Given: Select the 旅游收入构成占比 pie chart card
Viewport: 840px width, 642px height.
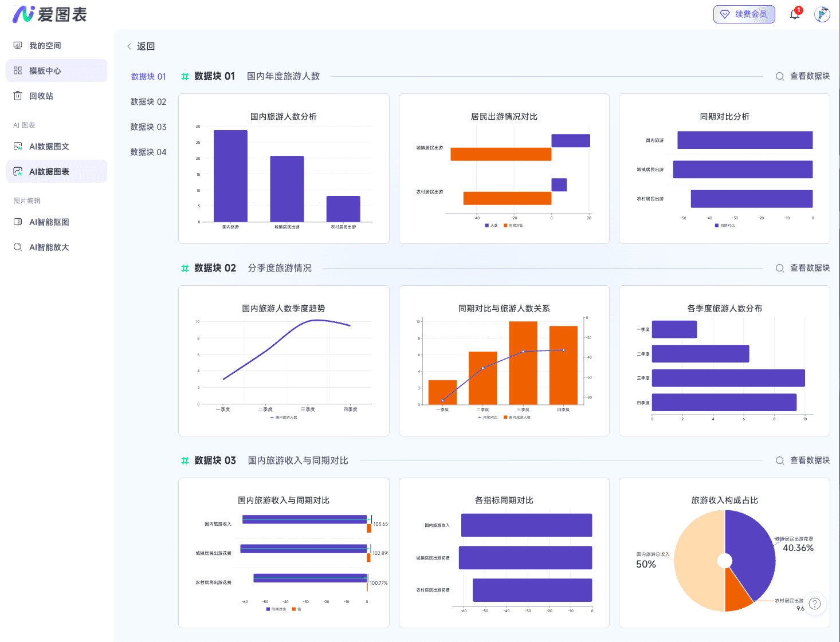Looking at the screenshot, I should 724,553.
